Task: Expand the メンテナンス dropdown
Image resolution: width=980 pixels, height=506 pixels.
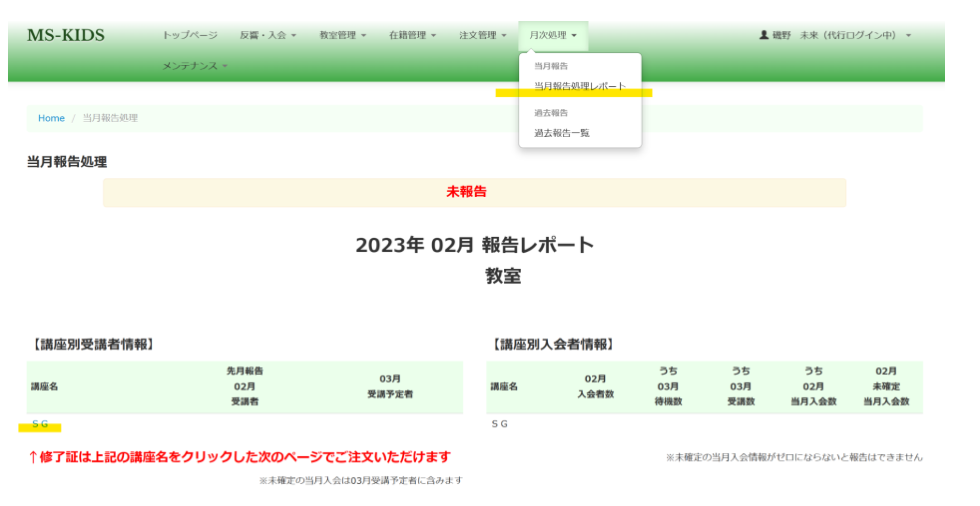Action: coord(194,66)
